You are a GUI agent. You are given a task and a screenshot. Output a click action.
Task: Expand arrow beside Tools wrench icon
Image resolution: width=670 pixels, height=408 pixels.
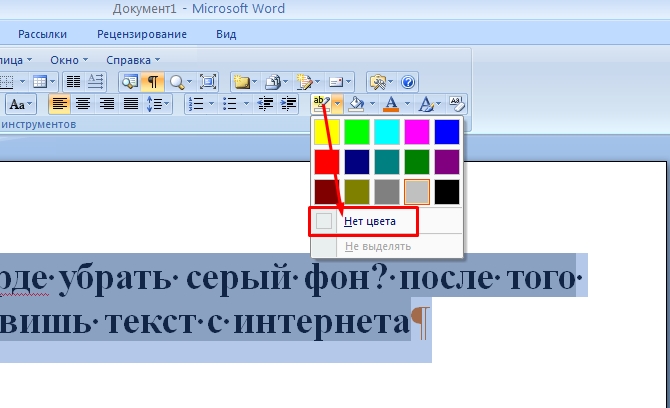pos(391,82)
